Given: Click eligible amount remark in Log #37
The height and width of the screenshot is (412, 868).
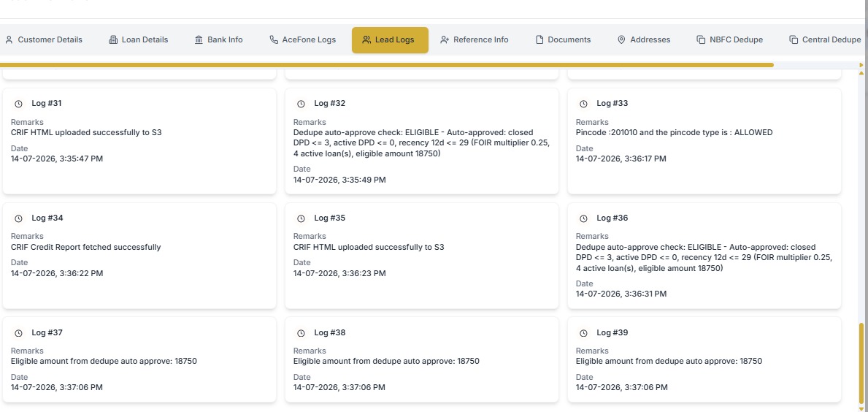Looking at the screenshot, I should [104, 362].
